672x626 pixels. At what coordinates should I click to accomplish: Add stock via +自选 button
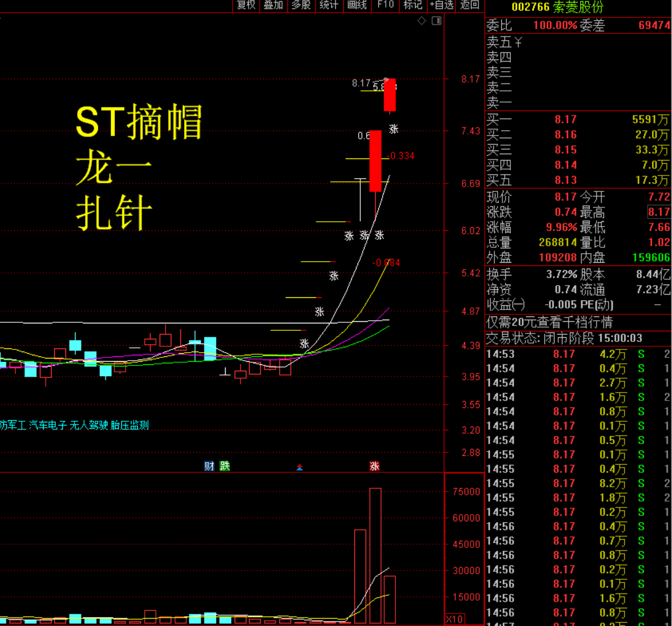click(x=442, y=5)
